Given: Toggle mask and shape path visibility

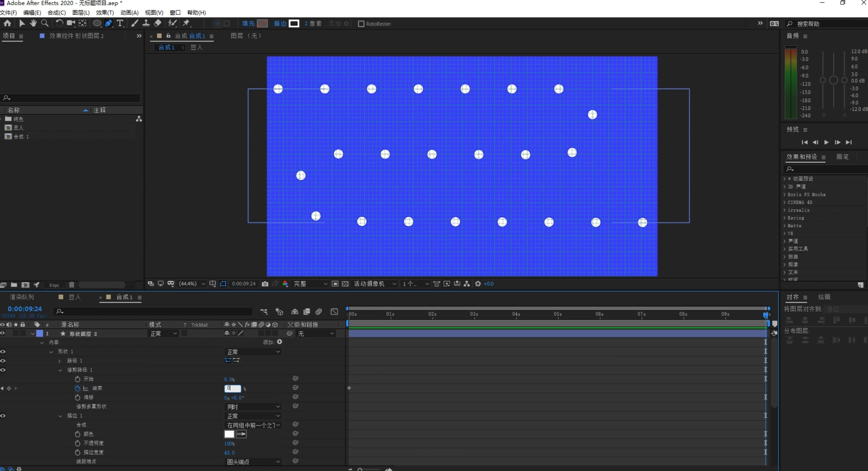Looking at the screenshot, I should [223, 284].
